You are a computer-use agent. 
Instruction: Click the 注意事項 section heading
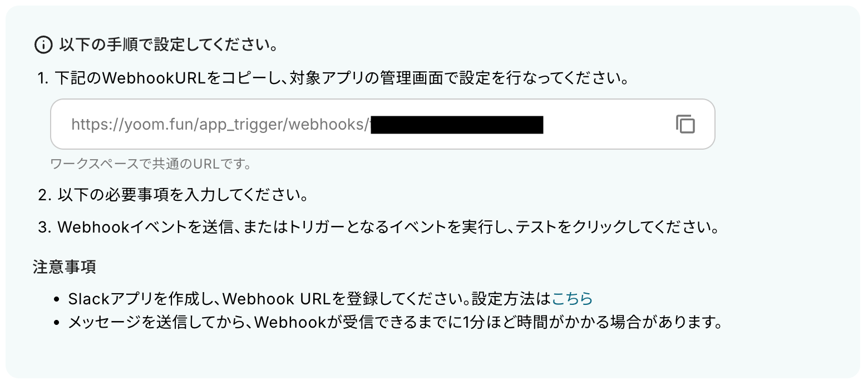click(65, 267)
